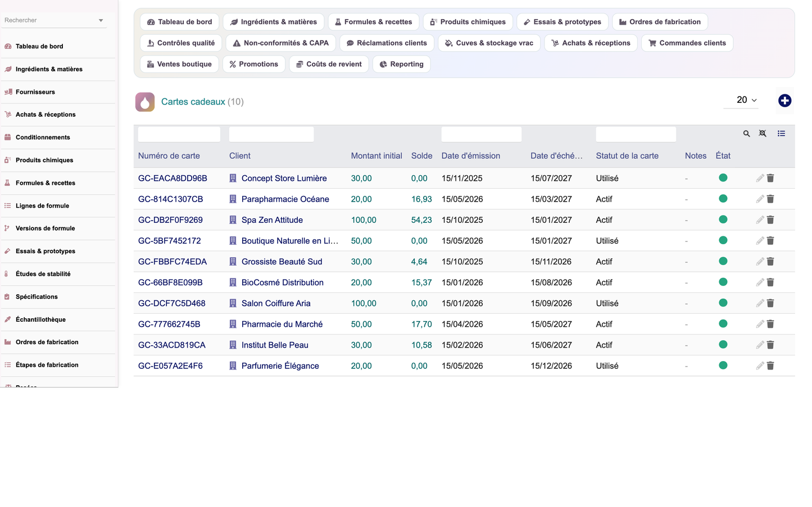Image resolution: width=812 pixels, height=507 pixels.
Task: Open client link Boutique Naturelle en Li…
Action: [290, 241]
